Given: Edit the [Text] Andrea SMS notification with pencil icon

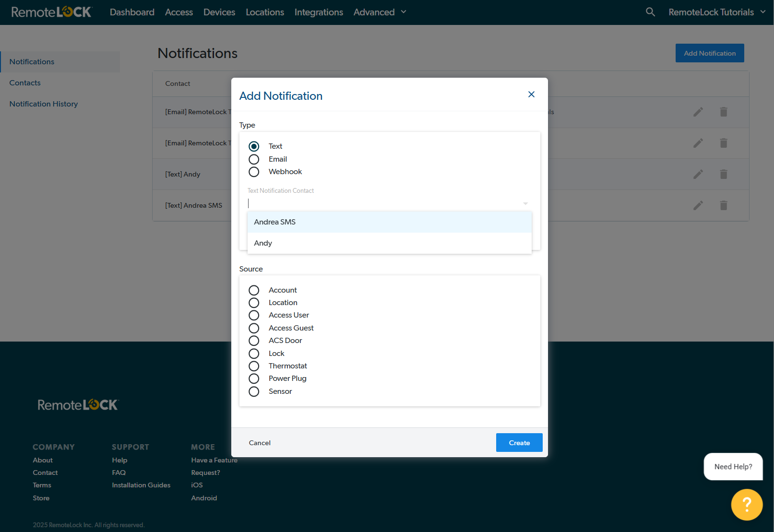Looking at the screenshot, I should pos(698,205).
